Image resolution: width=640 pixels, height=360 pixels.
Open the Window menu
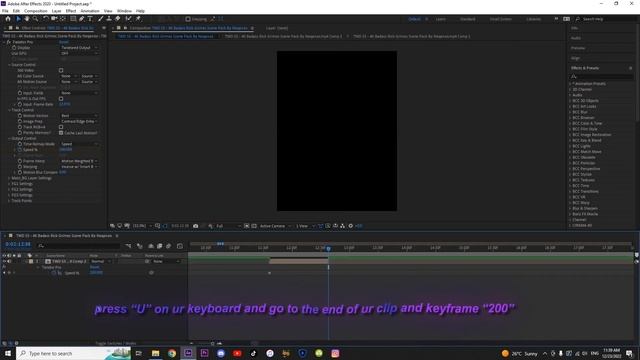[x=124, y=11]
